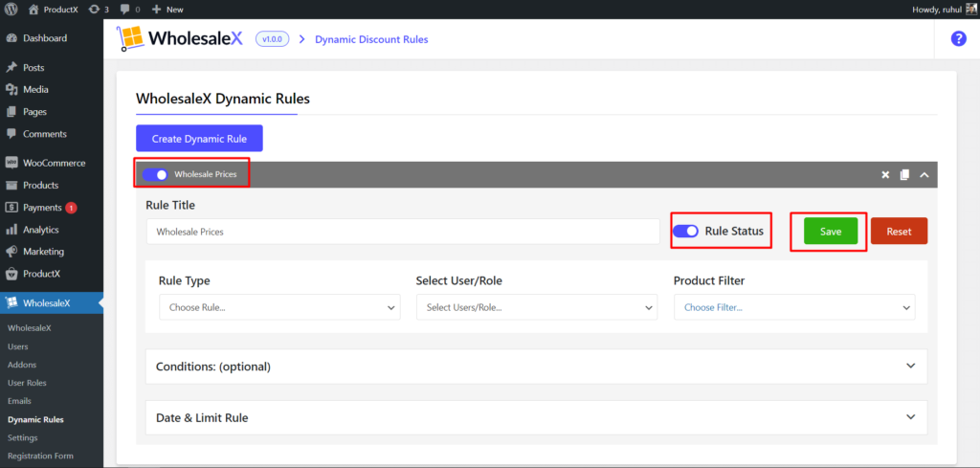980x468 pixels.
Task: Click the red Reset button
Action: click(x=899, y=232)
